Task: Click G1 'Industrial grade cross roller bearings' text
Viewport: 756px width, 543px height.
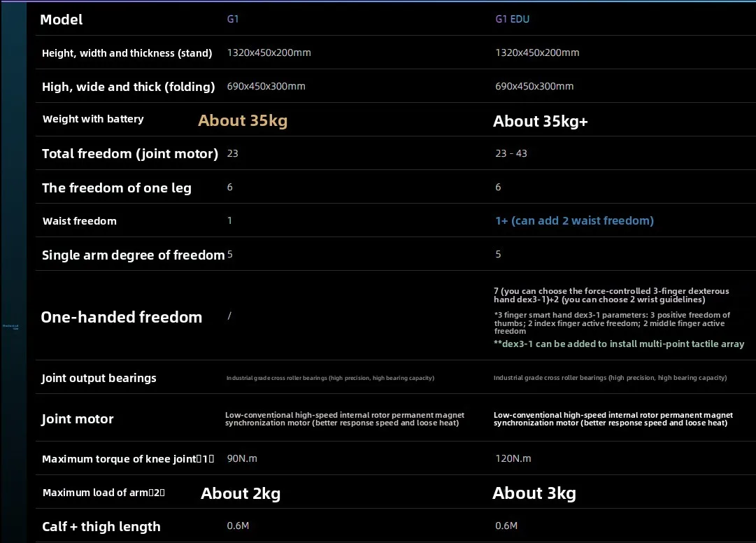Action: point(330,378)
